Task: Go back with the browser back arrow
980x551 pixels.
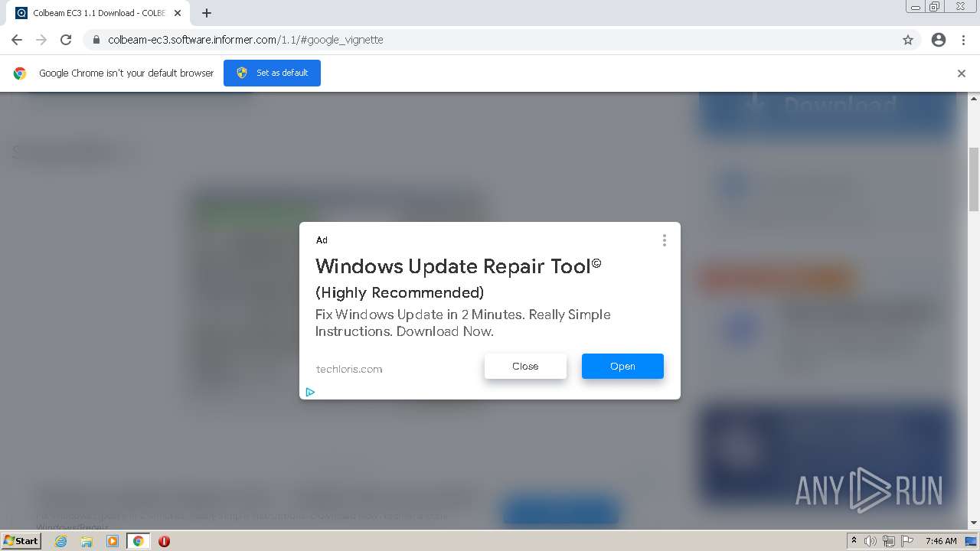Action: tap(17, 40)
